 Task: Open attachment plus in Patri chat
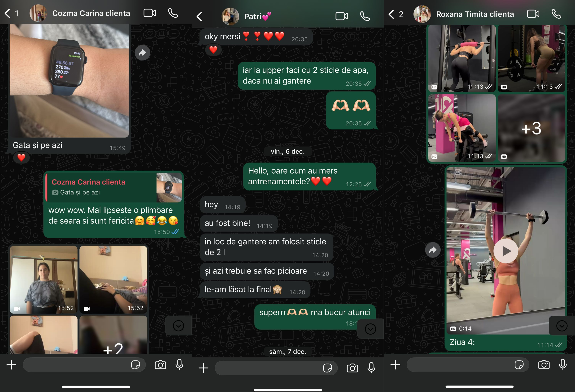coord(203,368)
